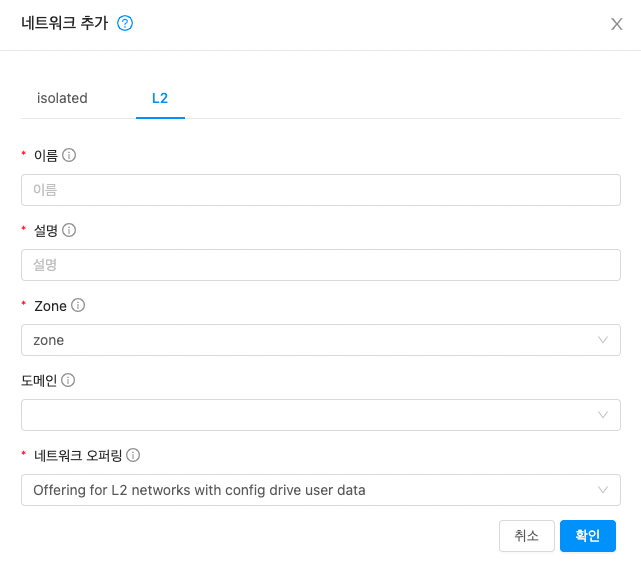Show the Zone field info tooltip icon
This screenshot has height=581, width=641.
pos(78,305)
